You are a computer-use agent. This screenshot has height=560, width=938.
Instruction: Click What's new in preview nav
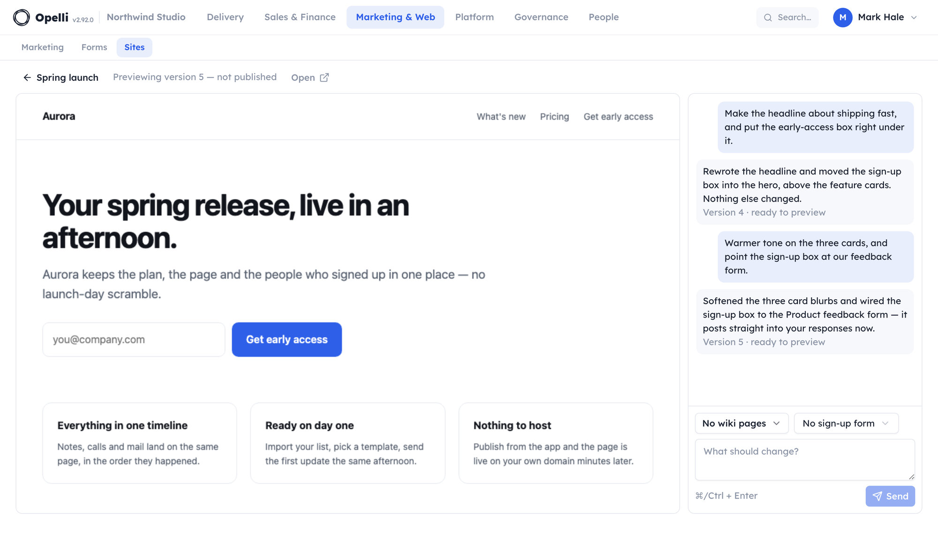point(501,117)
